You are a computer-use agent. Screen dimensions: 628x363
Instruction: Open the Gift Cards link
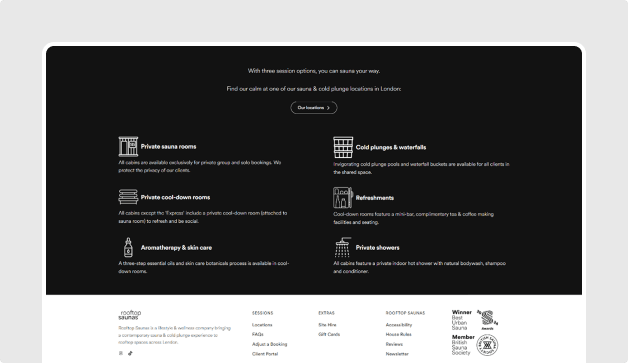click(329, 334)
